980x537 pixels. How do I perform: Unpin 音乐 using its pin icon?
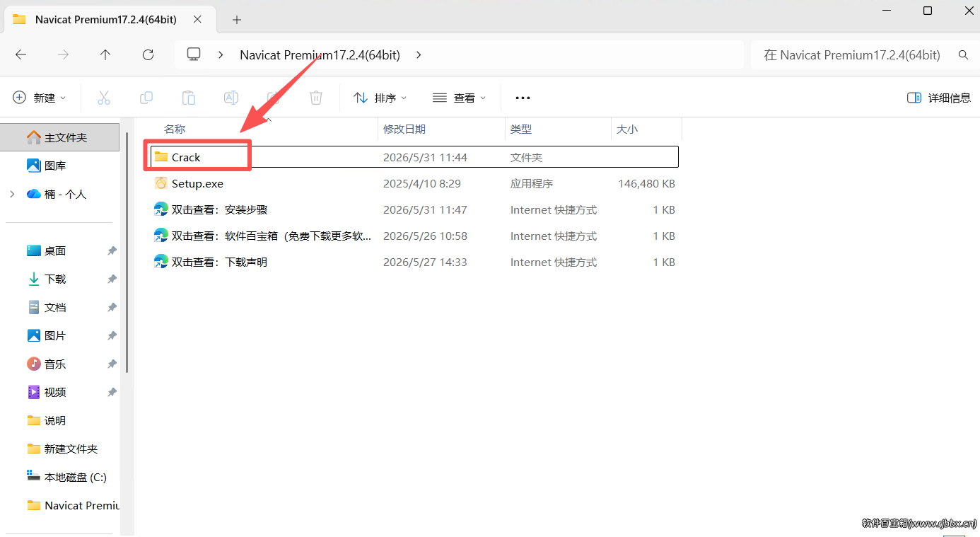pos(112,364)
